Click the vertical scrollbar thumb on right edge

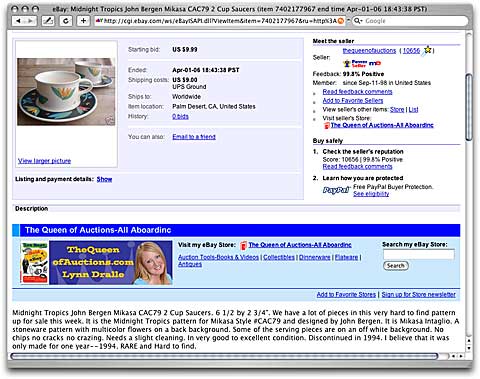pos(469,107)
